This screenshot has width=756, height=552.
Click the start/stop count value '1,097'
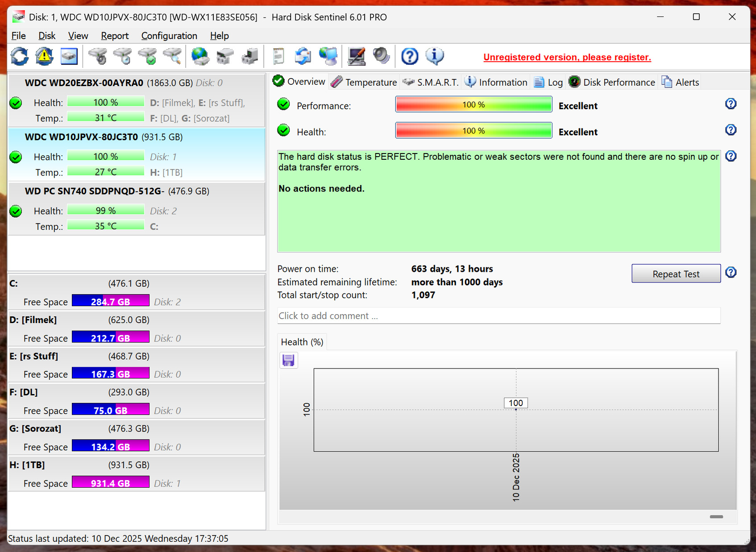click(x=423, y=295)
